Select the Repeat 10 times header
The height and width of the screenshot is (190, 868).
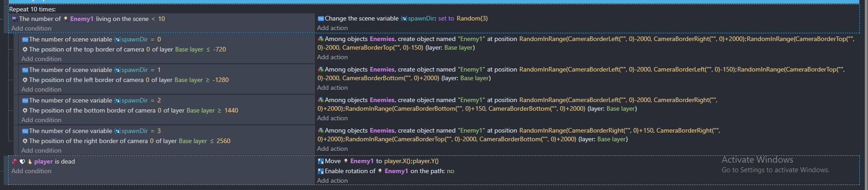[32, 9]
